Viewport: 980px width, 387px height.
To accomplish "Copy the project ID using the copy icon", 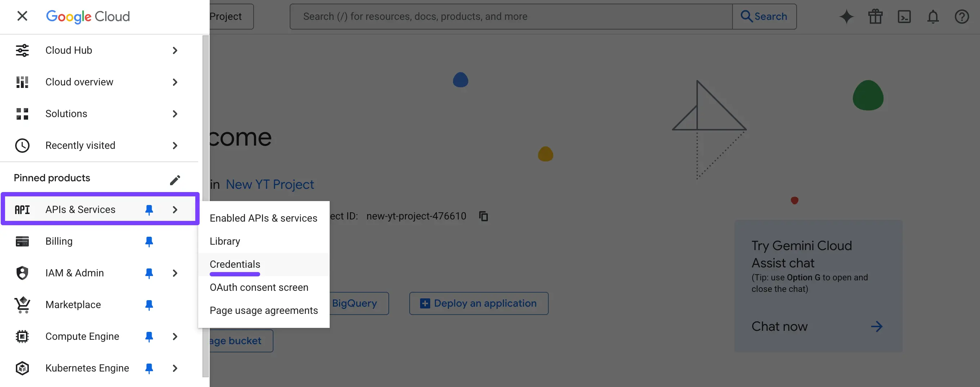I will point(484,216).
